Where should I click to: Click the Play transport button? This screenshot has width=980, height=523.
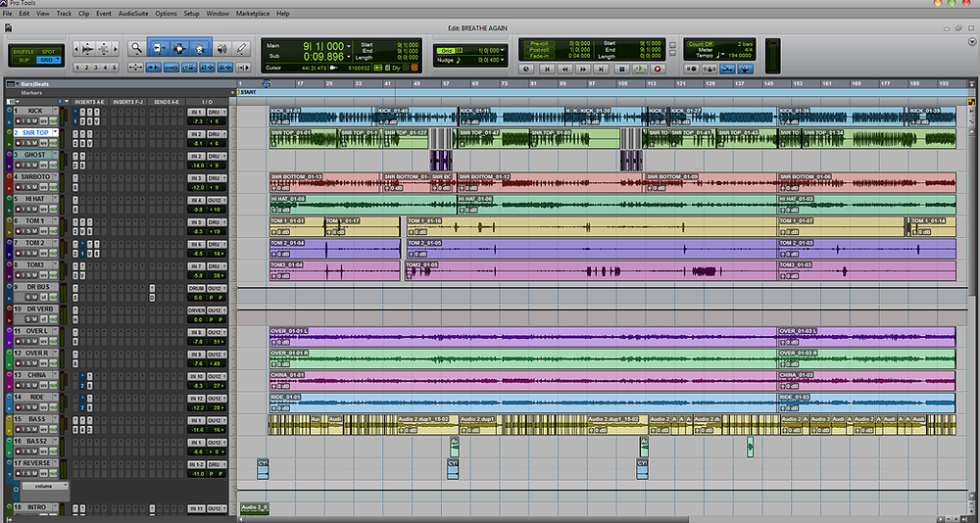640,69
